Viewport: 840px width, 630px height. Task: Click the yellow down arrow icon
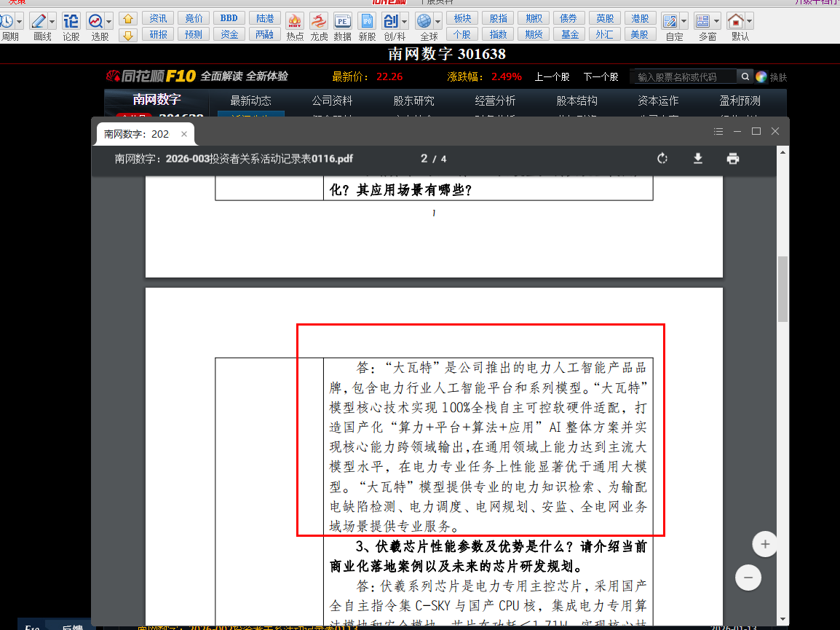click(127, 36)
